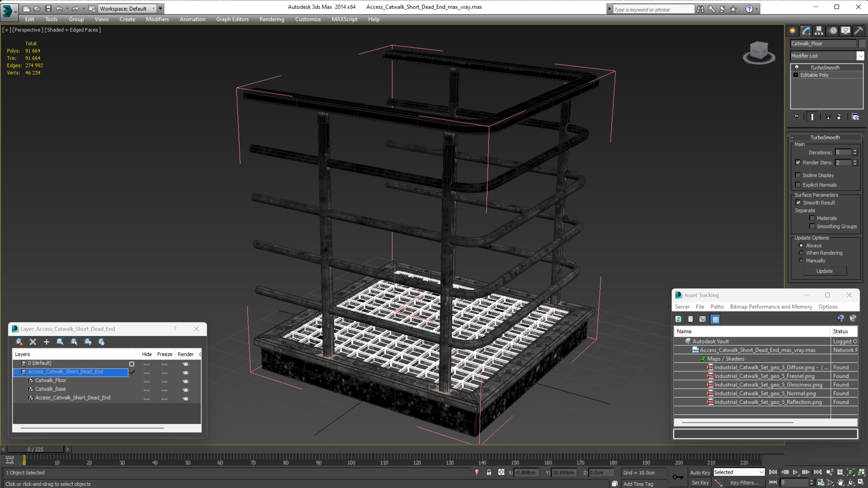The image size is (868, 488).
Task: Click the Set Keys large key icon
Action: pos(678,477)
